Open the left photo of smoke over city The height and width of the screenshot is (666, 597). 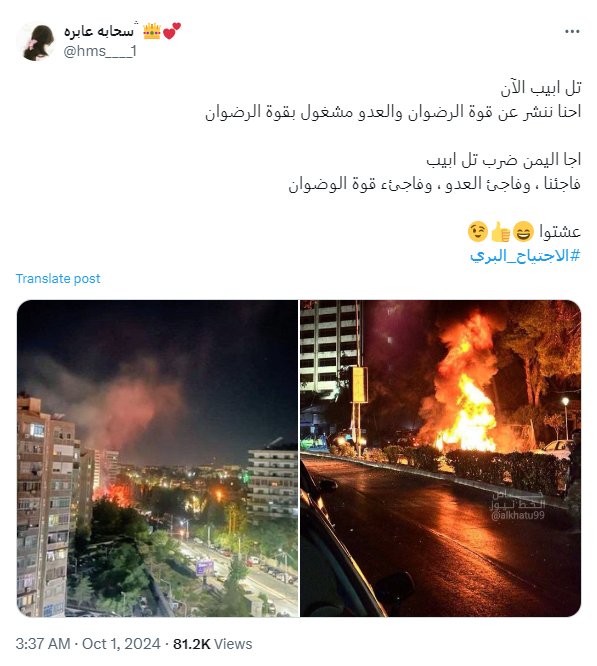158,458
